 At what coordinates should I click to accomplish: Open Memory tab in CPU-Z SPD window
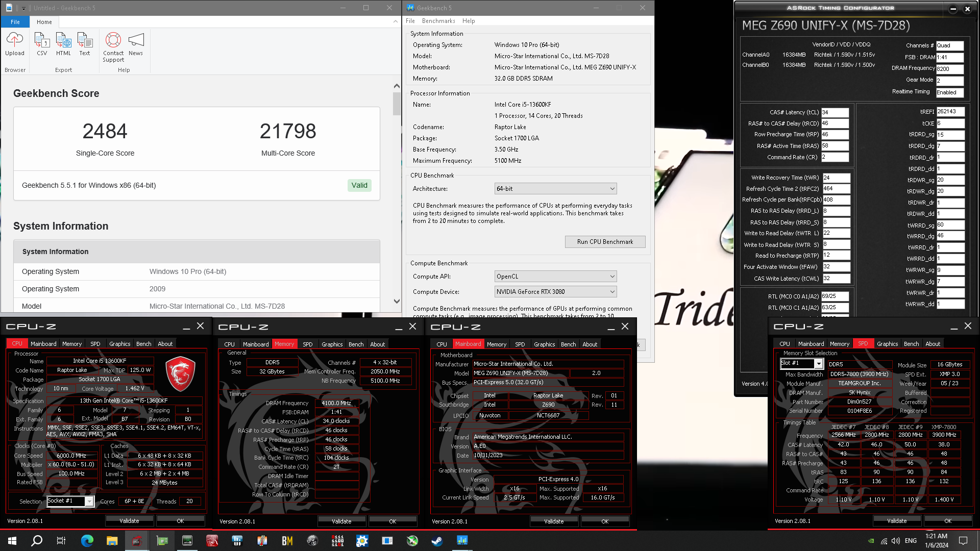[840, 344]
